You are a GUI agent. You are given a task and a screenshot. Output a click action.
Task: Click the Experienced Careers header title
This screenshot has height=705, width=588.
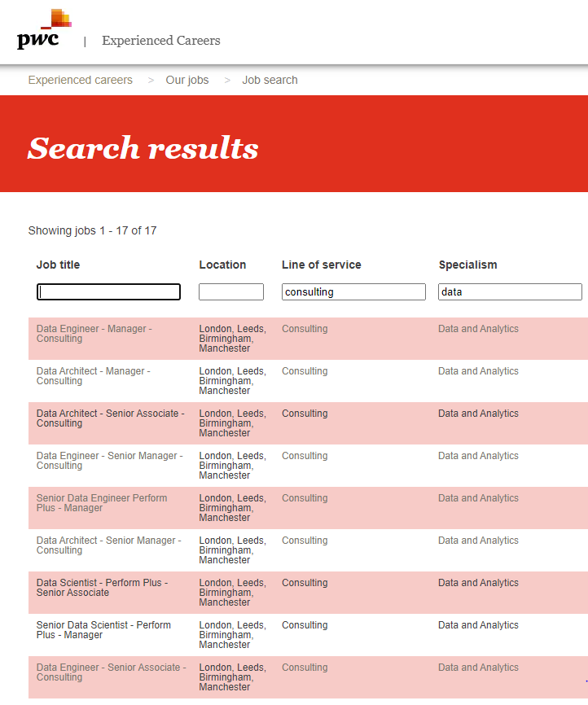(161, 41)
